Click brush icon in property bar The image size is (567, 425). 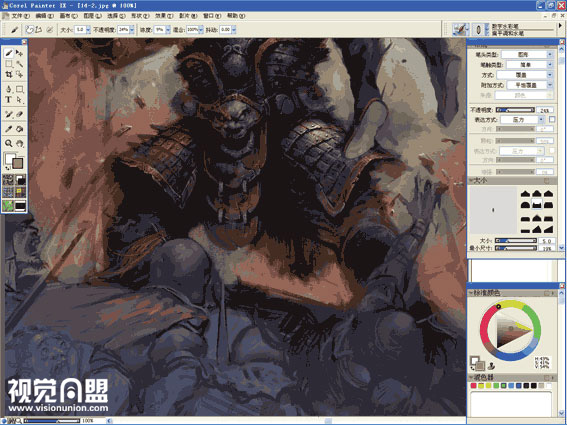14,30
